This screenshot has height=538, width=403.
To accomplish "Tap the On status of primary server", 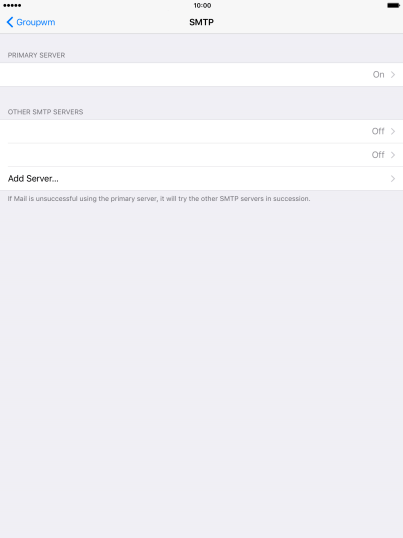I will [378, 74].
